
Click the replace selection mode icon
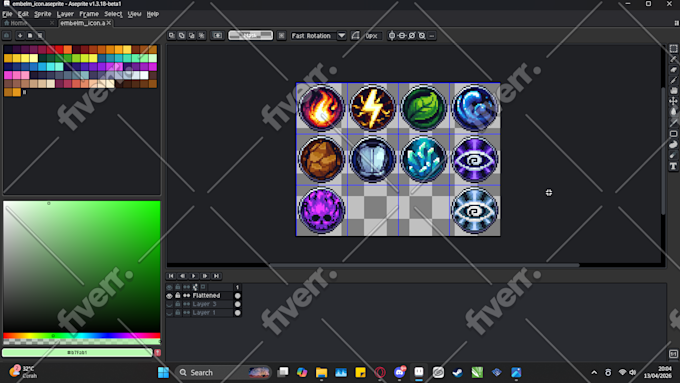[172, 36]
